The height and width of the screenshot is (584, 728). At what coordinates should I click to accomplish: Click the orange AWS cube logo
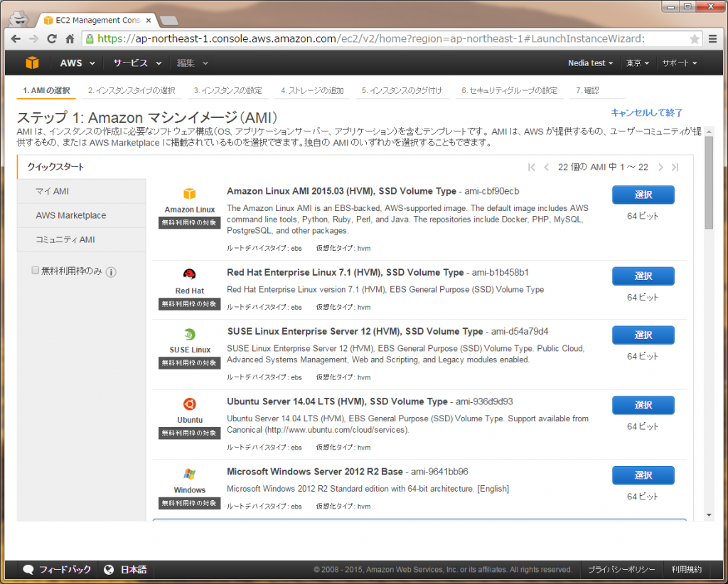[x=33, y=63]
